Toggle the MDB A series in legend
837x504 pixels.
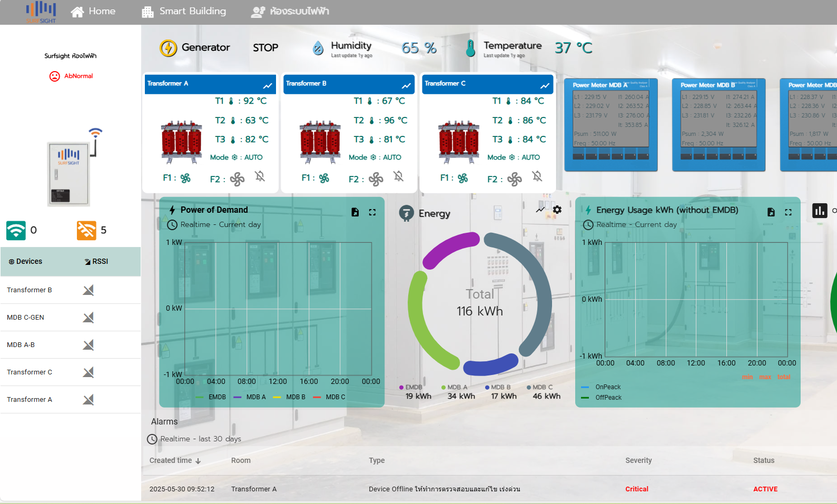(251, 397)
